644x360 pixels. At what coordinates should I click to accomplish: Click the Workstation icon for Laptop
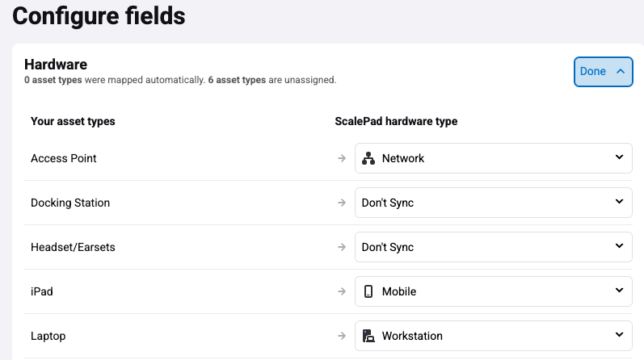[x=368, y=336]
